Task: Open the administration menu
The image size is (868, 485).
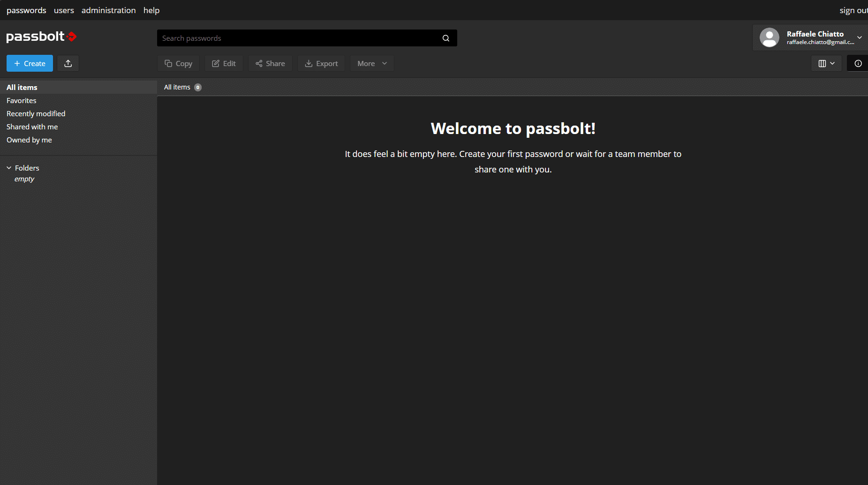Action: click(x=108, y=10)
